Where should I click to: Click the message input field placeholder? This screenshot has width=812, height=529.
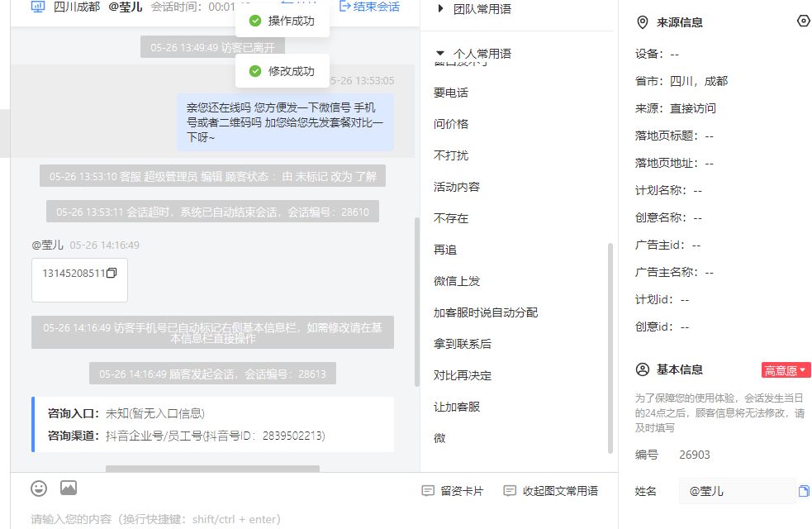(155, 519)
